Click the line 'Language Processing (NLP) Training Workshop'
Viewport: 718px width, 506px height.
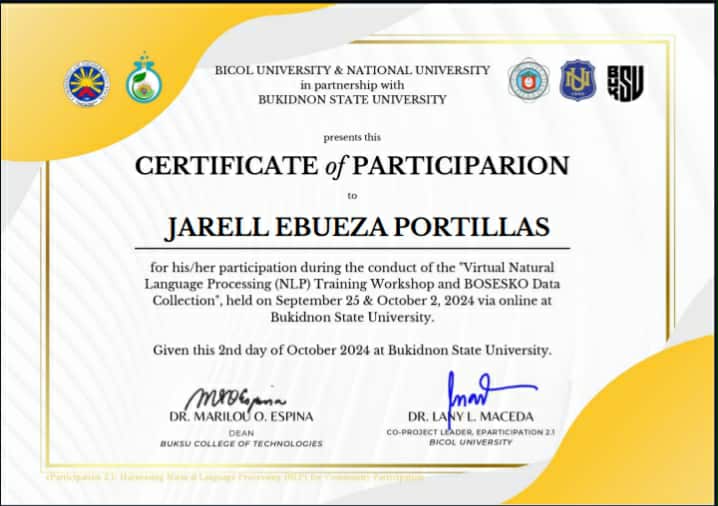point(352,284)
